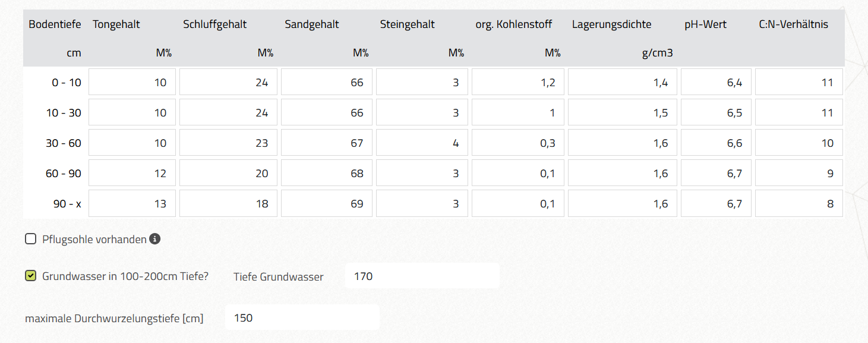Click the C:N-Verhältnis column header

click(x=793, y=24)
